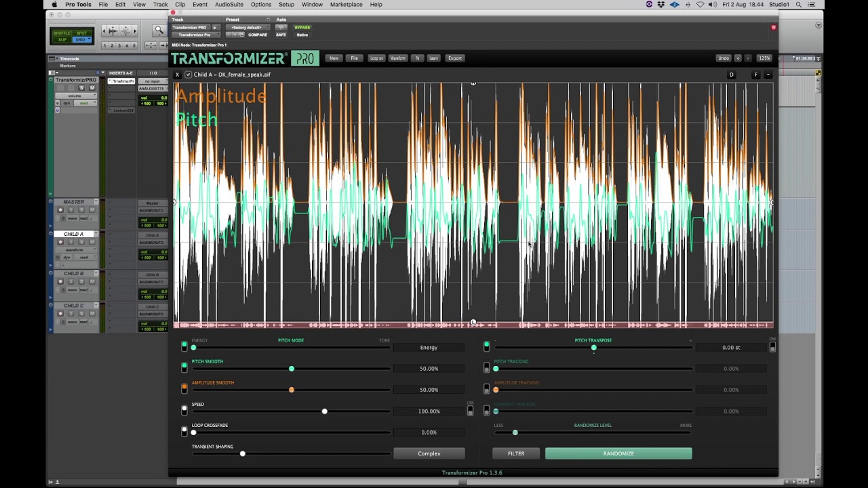This screenshot has width=868, height=488.
Task: Toggle the Link switch beside Speed value
Action: (471, 411)
